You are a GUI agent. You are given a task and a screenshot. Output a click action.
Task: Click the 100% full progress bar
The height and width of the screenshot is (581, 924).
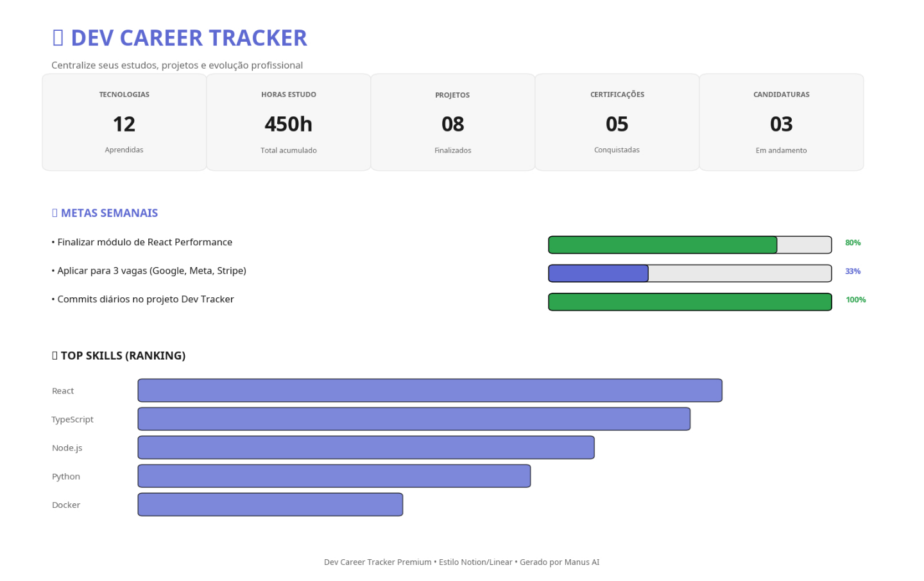[x=690, y=302]
